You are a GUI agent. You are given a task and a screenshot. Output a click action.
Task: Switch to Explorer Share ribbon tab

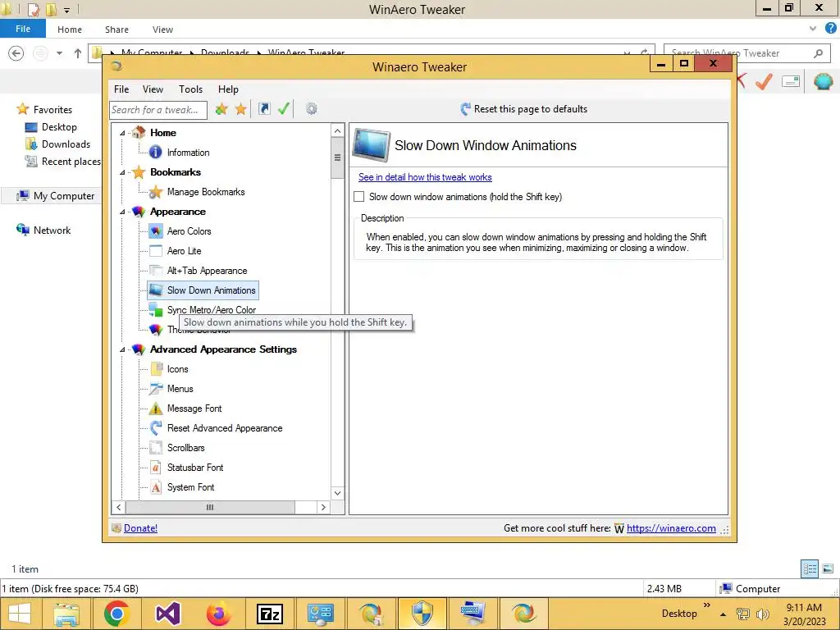(116, 30)
